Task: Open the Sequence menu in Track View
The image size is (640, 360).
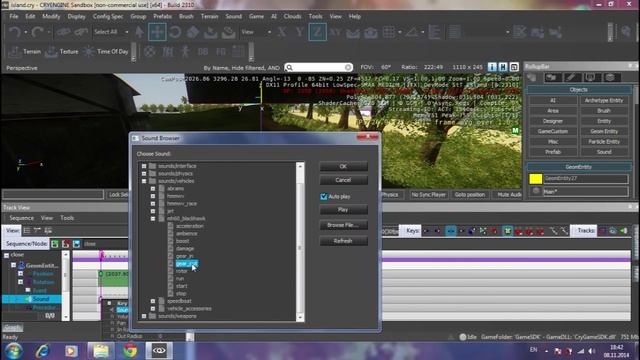Action: pos(22,218)
